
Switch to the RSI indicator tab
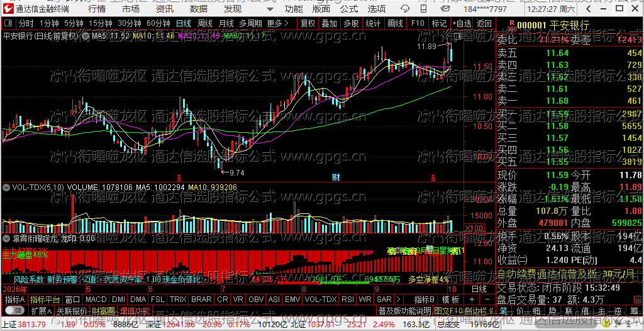coord(347,300)
